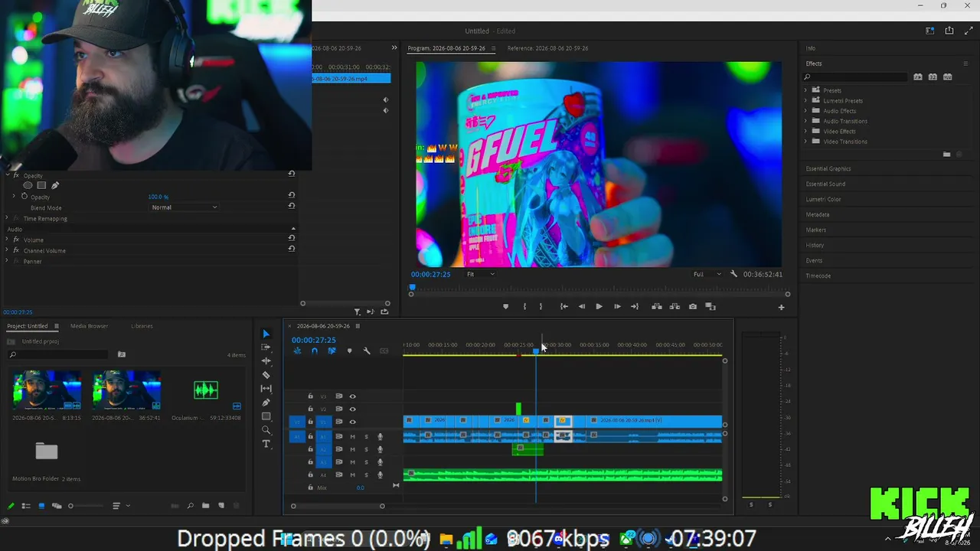Viewport: 980px width, 551px height.
Task: Click the Extract button in Program monitor
Action: [x=675, y=307]
